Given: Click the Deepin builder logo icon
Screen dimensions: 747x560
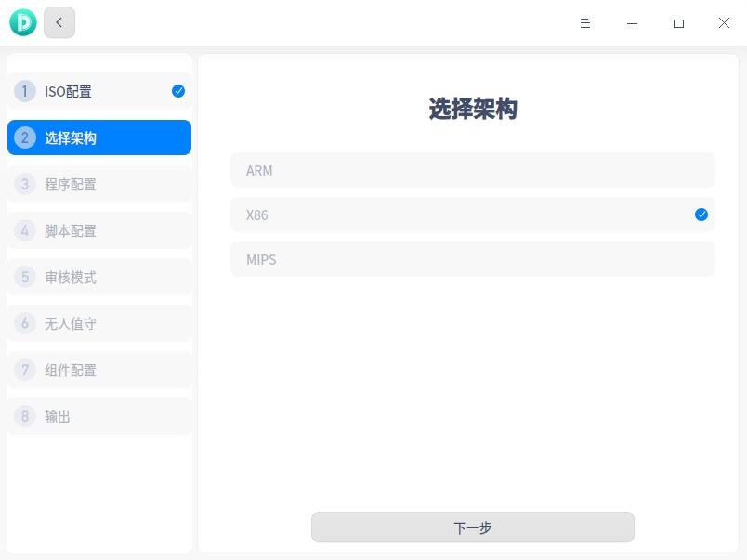Looking at the screenshot, I should (x=20, y=21).
